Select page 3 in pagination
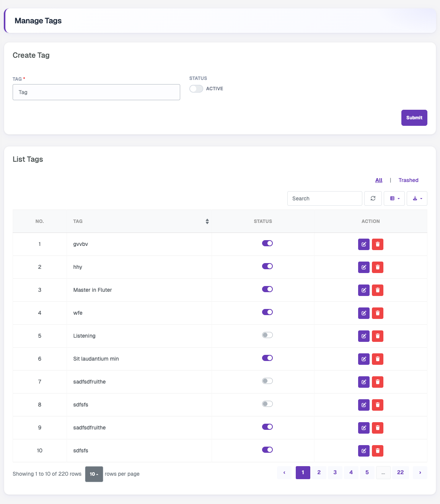440x504 pixels. [x=335, y=473]
